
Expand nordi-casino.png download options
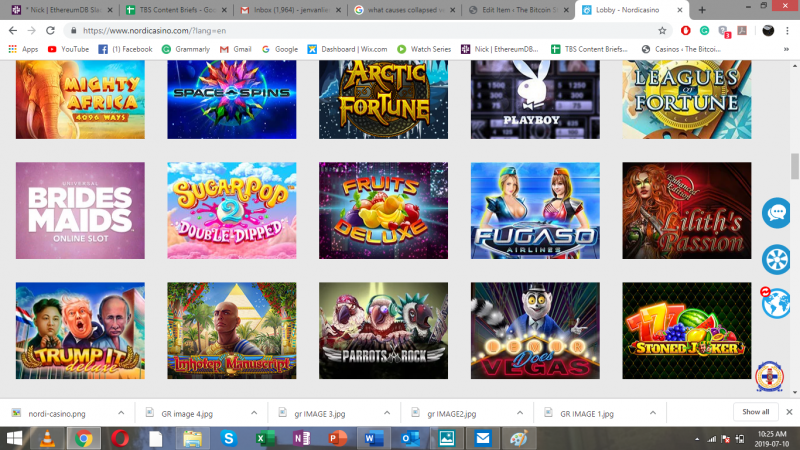[121, 413]
